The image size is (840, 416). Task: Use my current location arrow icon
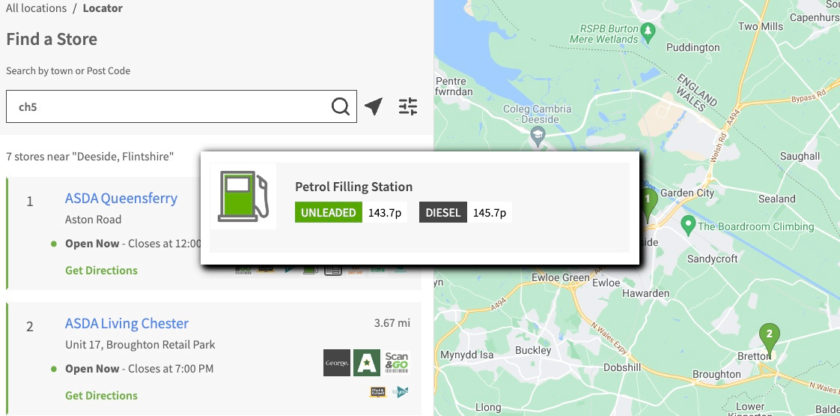click(x=373, y=106)
